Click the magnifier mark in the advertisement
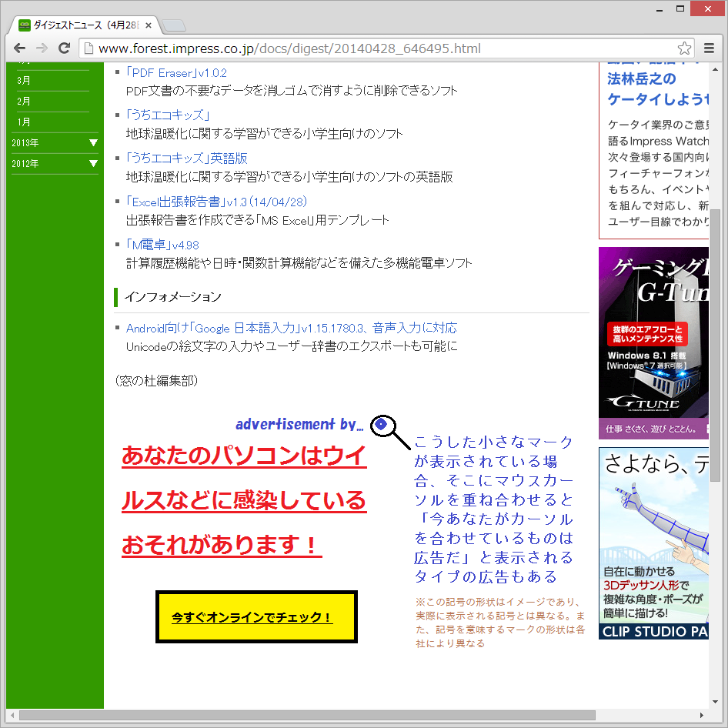 [382, 424]
